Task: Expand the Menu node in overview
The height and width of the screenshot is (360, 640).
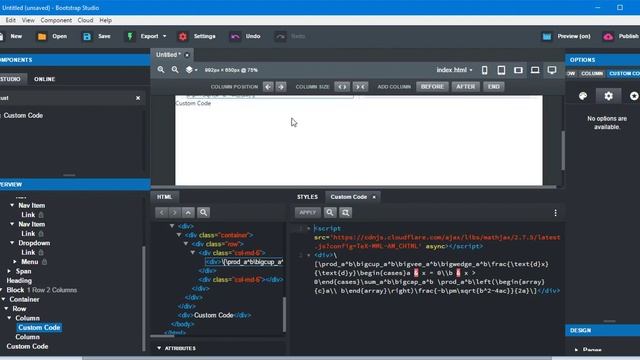Action: tap(15, 262)
